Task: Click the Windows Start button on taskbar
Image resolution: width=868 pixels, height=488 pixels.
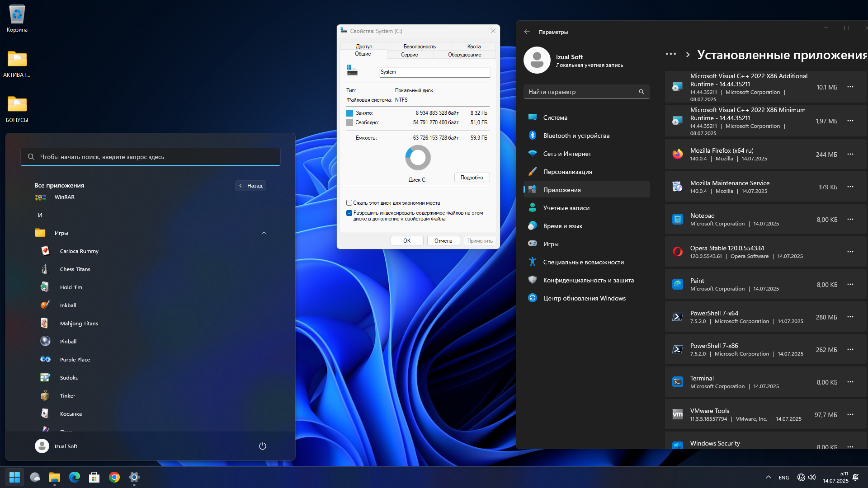Action: [x=14, y=477]
